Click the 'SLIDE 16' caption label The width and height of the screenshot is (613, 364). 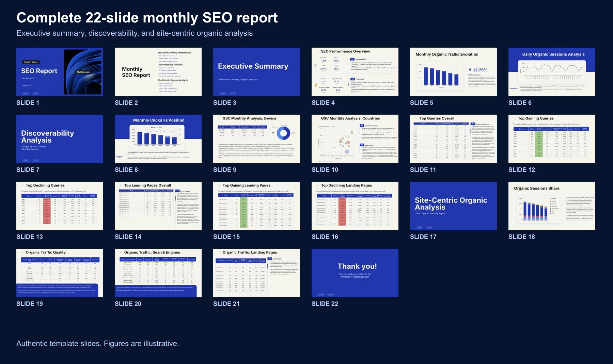[325, 237]
